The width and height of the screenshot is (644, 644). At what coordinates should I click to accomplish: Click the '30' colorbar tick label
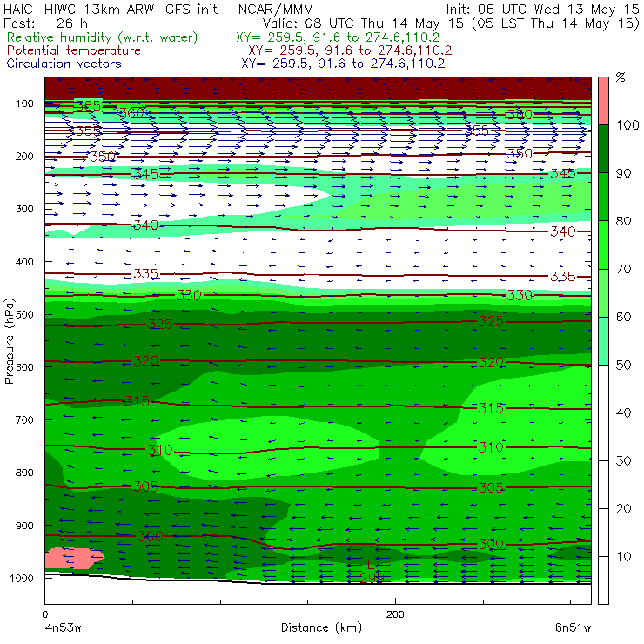pyautogui.click(x=623, y=461)
